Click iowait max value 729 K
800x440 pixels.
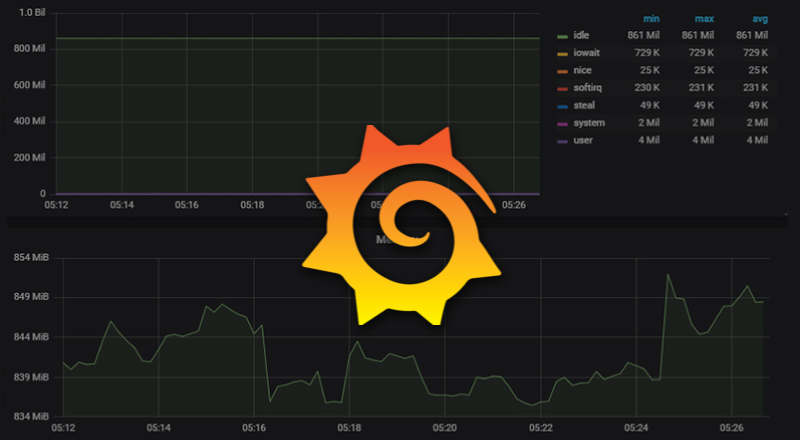pyautogui.click(x=701, y=53)
